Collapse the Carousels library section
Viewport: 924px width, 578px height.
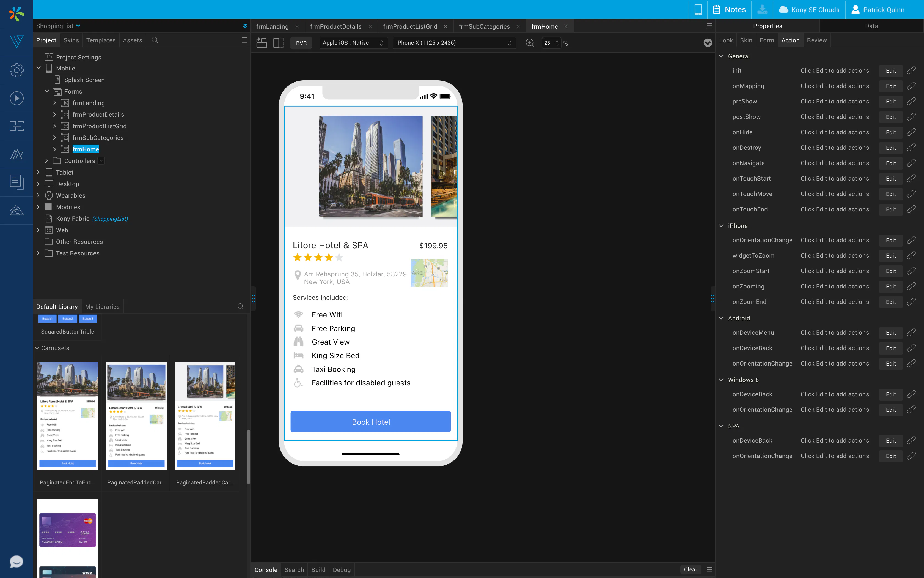pyautogui.click(x=37, y=348)
